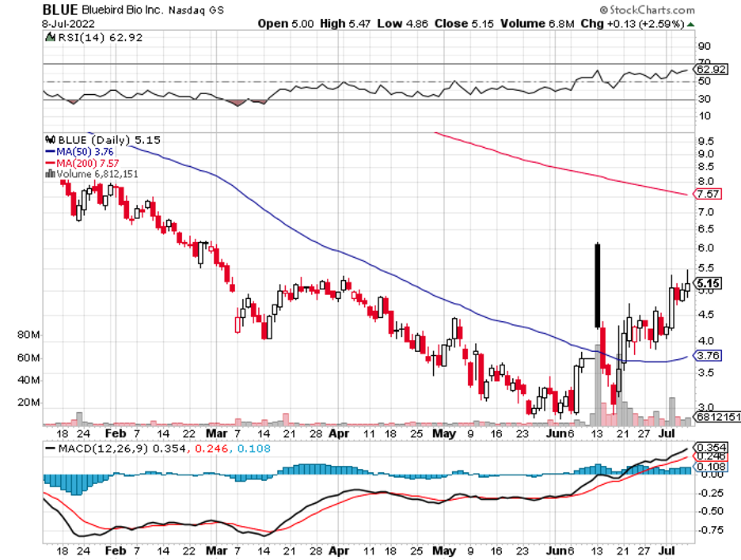741x560 pixels.
Task: Click the blue 3.76 moving average price tag
Action: pos(708,355)
